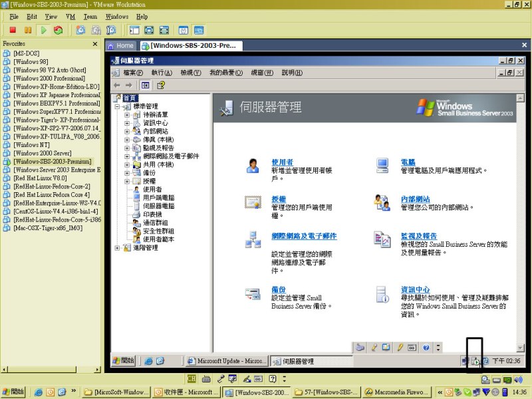The image size is (532, 399).
Task: Expand the 資訊中心 tree node
Action: (x=127, y=123)
